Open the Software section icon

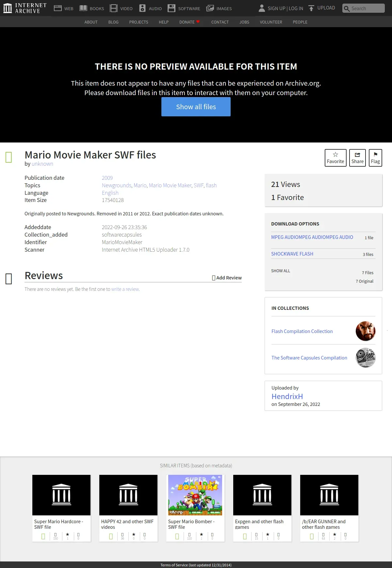click(171, 8)
